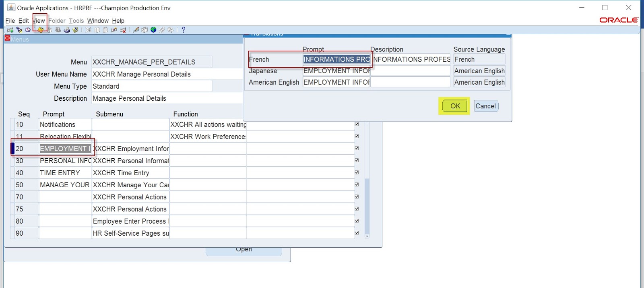The width and height of the screenshot is (644, 288).
Task: Click the Save icon in the toolbar
Action: click(x=41, y=30)
